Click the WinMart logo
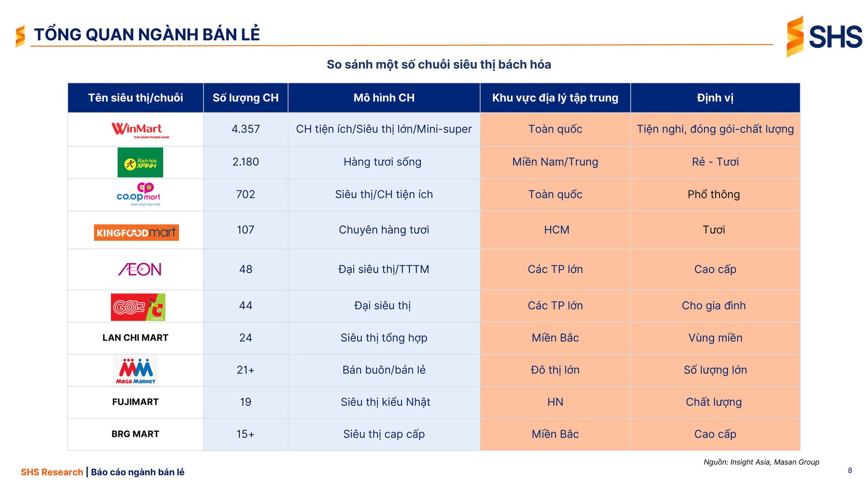868x488 pixels. point(138,129)
